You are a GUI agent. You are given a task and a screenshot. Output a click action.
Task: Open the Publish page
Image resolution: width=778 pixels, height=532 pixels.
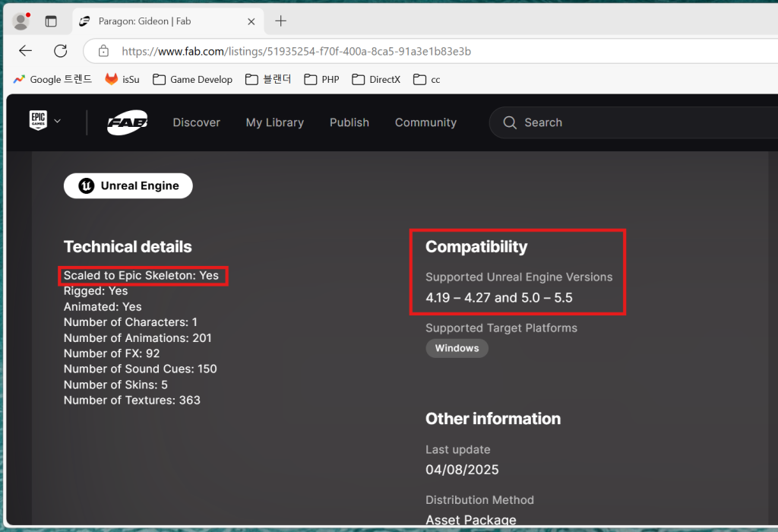coord(349,122)
